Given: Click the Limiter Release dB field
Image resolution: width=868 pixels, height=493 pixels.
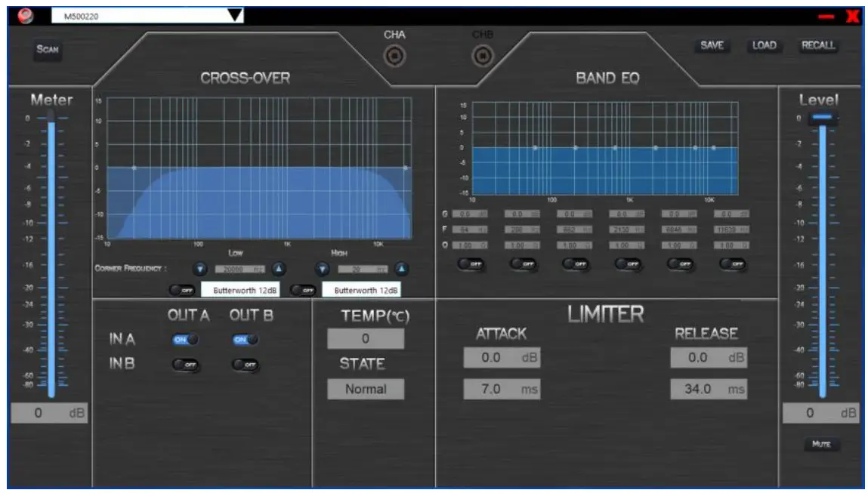Looking at the screenshot, I should [x=709, y=357].
